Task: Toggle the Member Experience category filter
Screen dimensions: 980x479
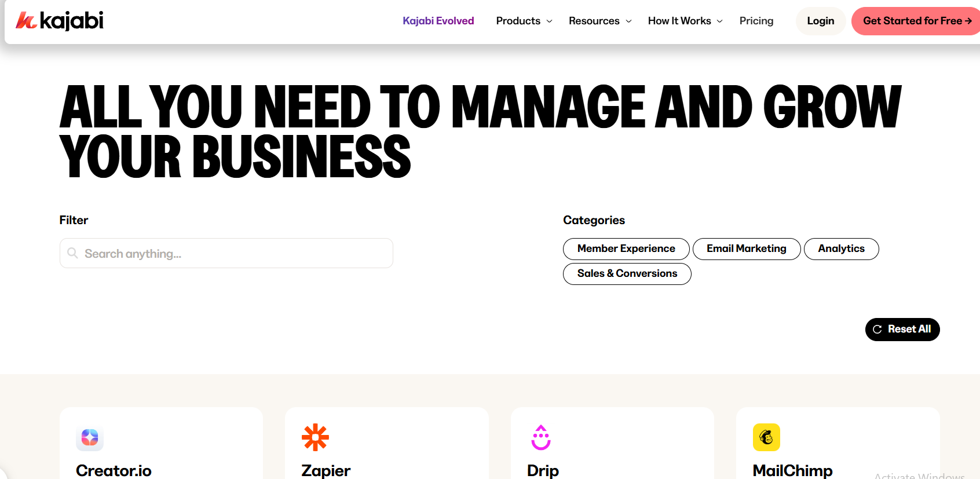Action: click(x=626, y=248)
